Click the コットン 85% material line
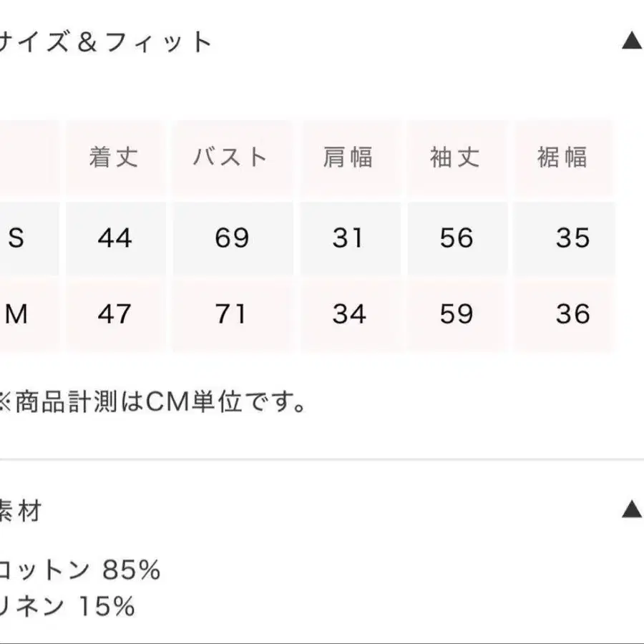This screenshot has height=644, width=644. pyautogui.click(x=79, y=570)
